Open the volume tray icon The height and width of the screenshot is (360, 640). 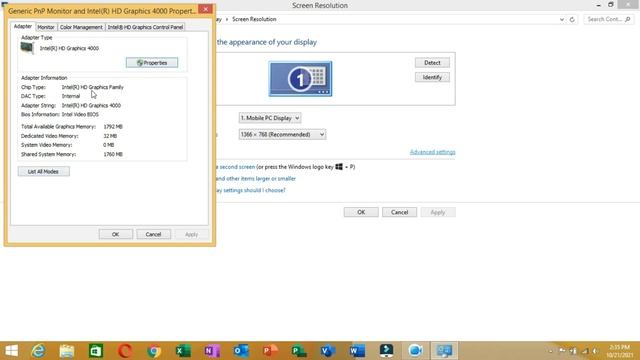[596, 351]
